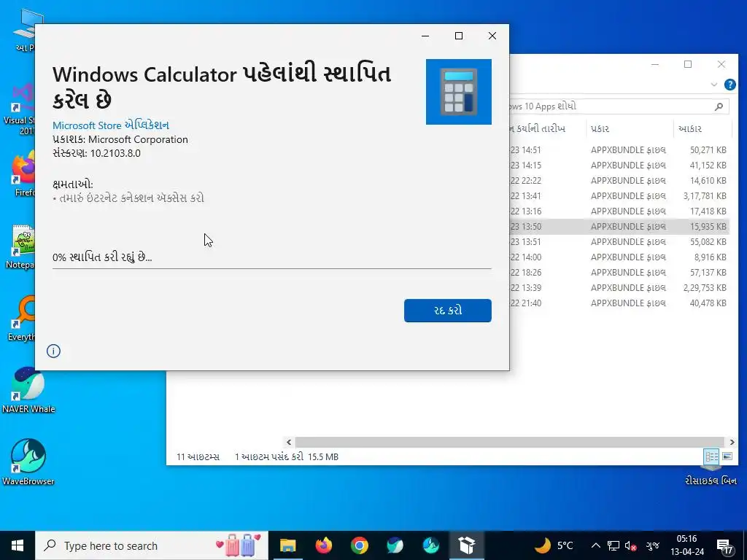Close the File Explorer window
The image size is (747, 560).
click(x=721, y=64)
